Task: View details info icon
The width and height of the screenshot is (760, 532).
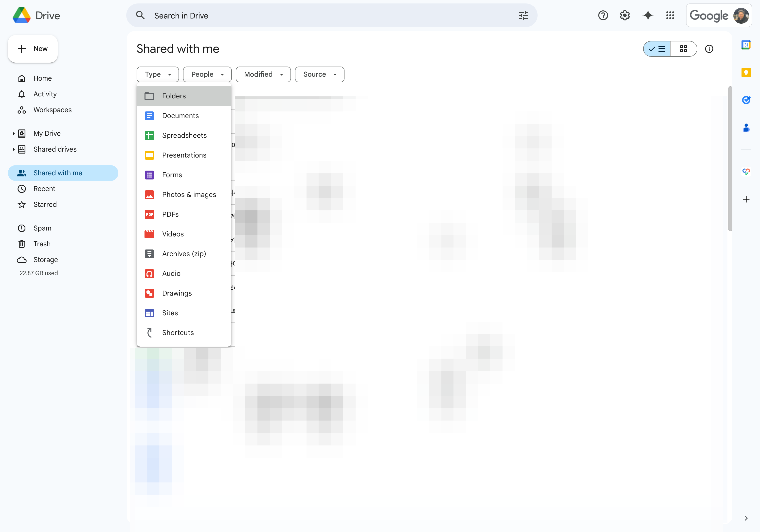Action: pyautogui.click(x=709, y=49)
